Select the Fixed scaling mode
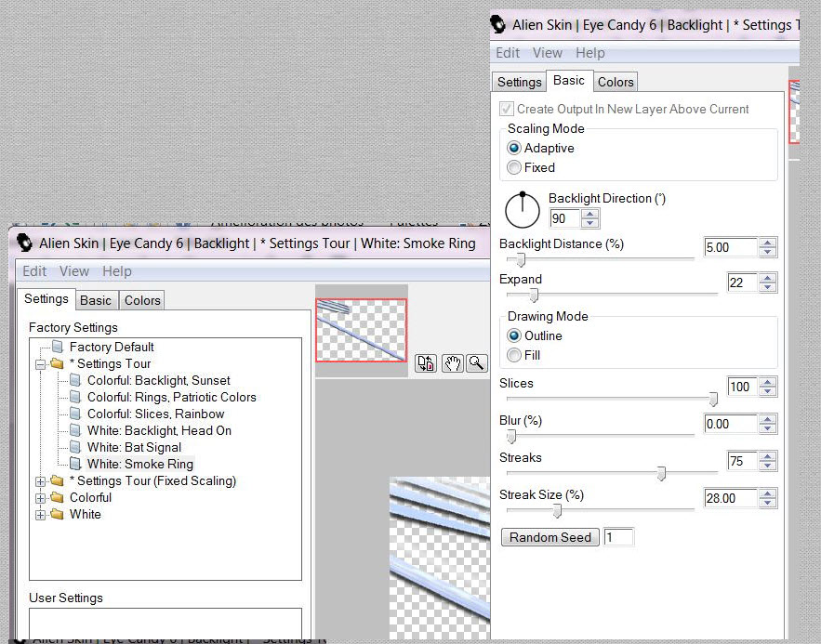 point(514,167)
